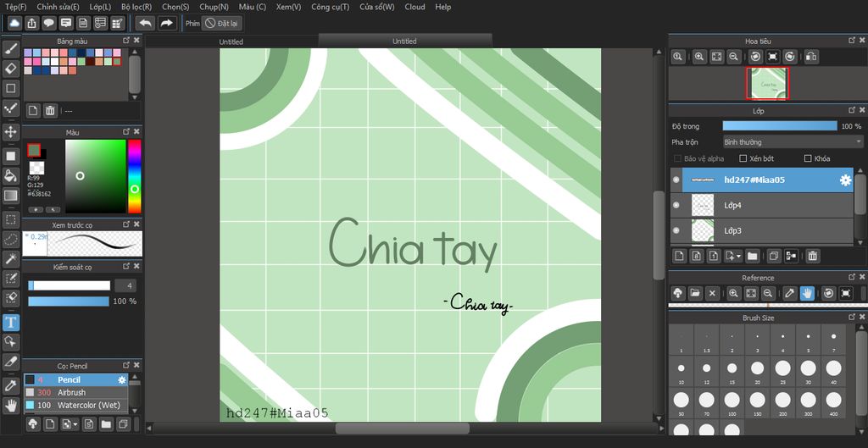Open the Chỉnh sửa(E) menu
This screenshot has width=868, height=448.
tap(58, 7)
